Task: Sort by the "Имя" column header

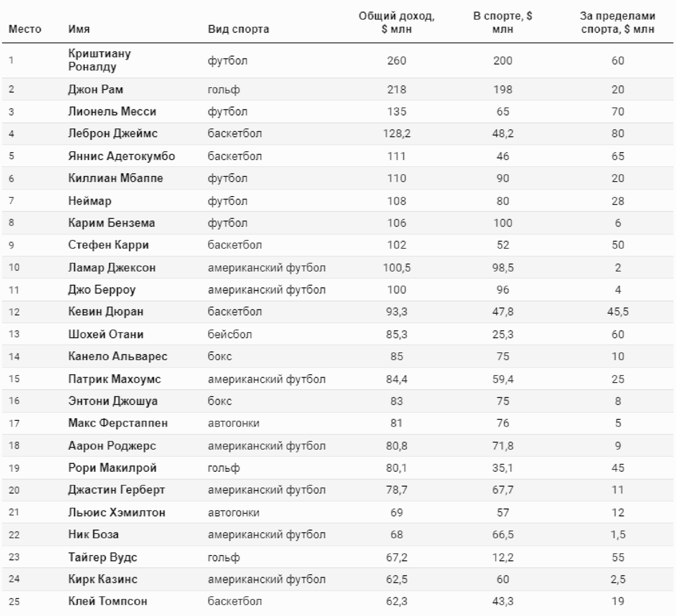Action: pos(79,29)
